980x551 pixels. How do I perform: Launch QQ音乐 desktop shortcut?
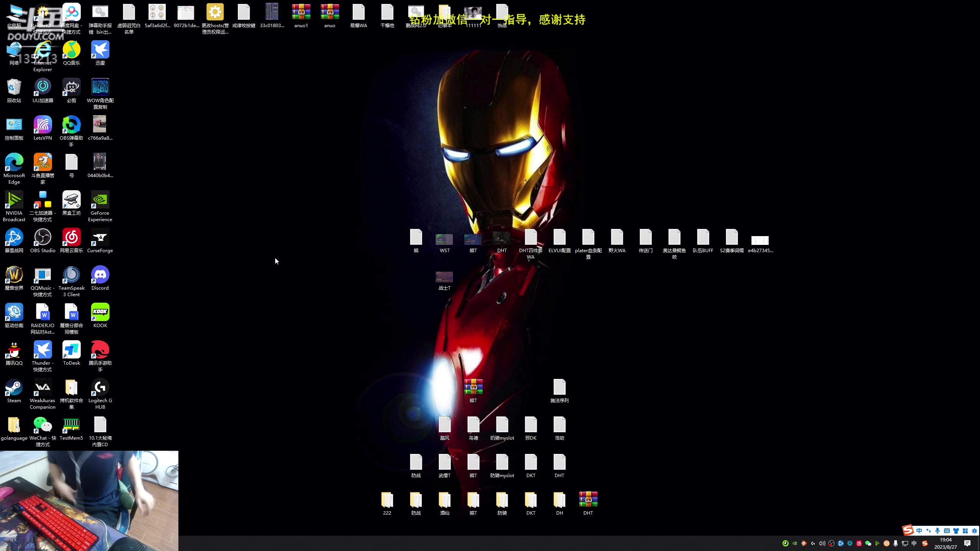[x=72, y=54]
